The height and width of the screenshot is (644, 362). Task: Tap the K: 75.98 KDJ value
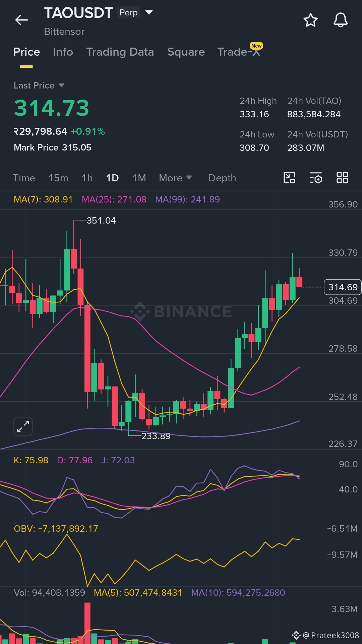pos(31,460)
